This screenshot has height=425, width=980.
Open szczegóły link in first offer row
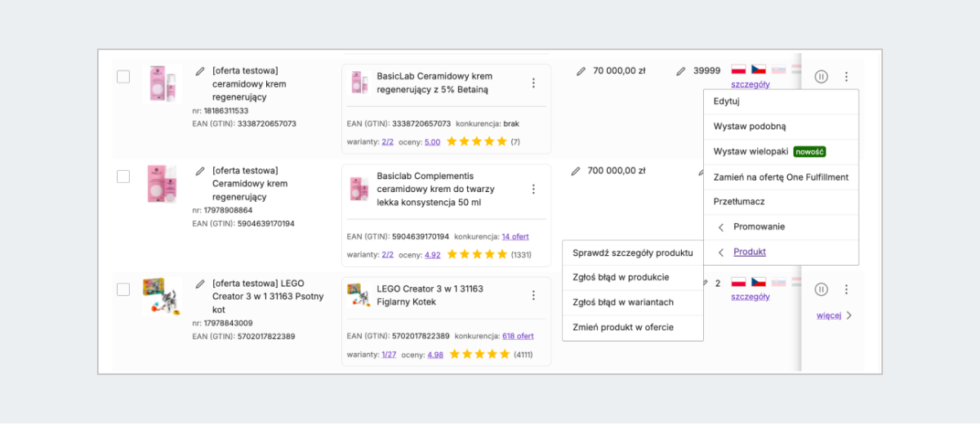pos(751,84)
